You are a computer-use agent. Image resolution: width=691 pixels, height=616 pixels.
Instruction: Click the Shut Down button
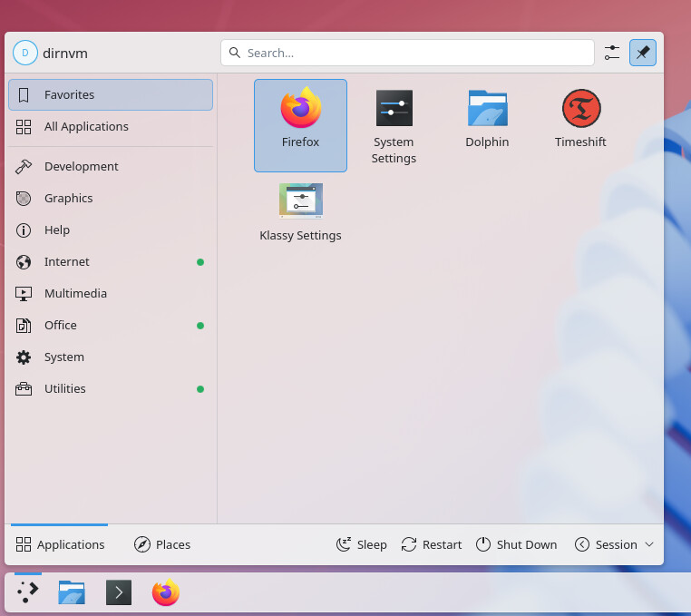tap(516, 544)
